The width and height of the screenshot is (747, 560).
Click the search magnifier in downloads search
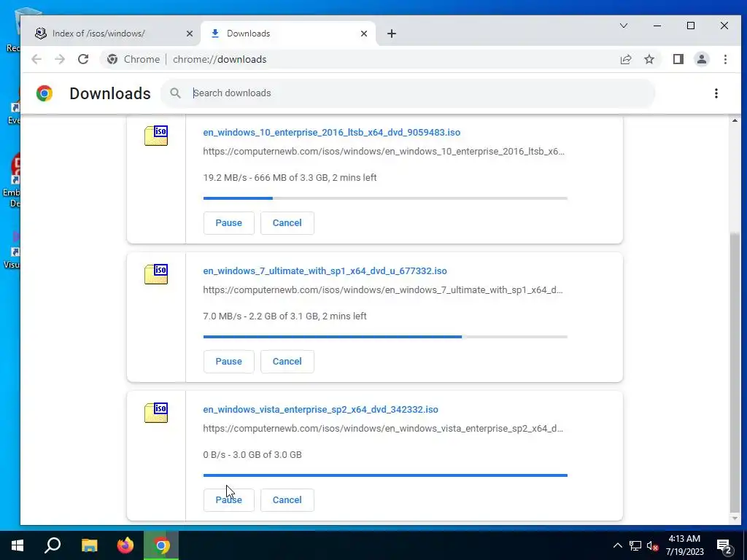pyautogui.click(x=175, y=93)
